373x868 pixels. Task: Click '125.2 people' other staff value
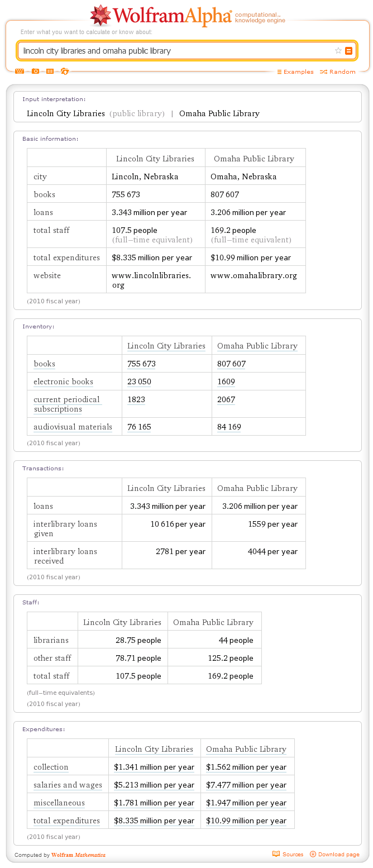pos(231,658)
